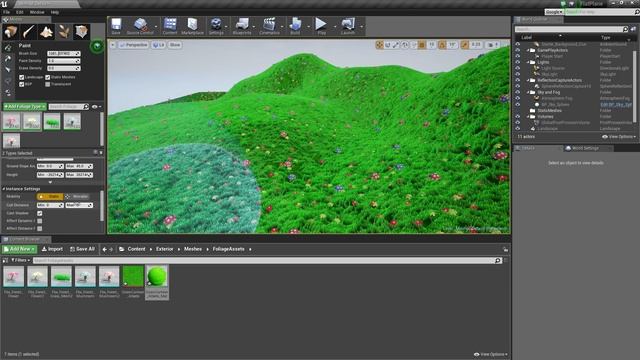Enable the Translucent filter checkbox
640x360 pixels.
click(x=48, y=84)
